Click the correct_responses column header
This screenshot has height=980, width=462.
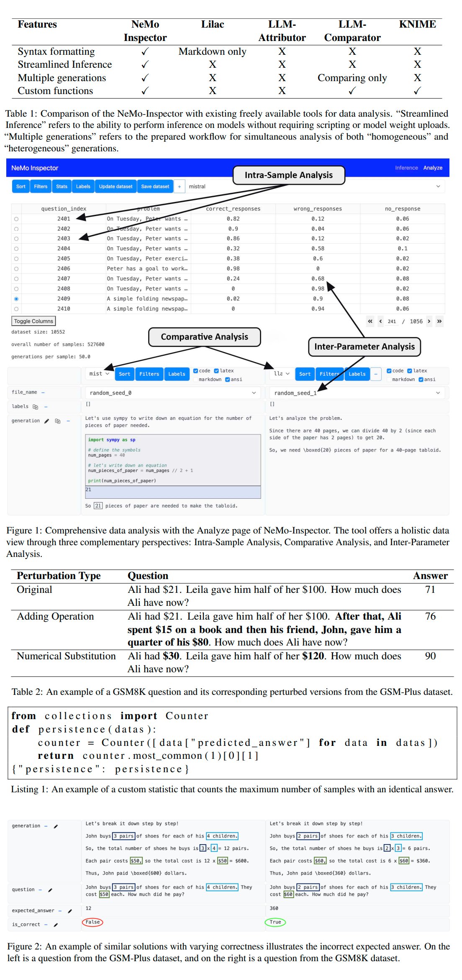[233, 209]
